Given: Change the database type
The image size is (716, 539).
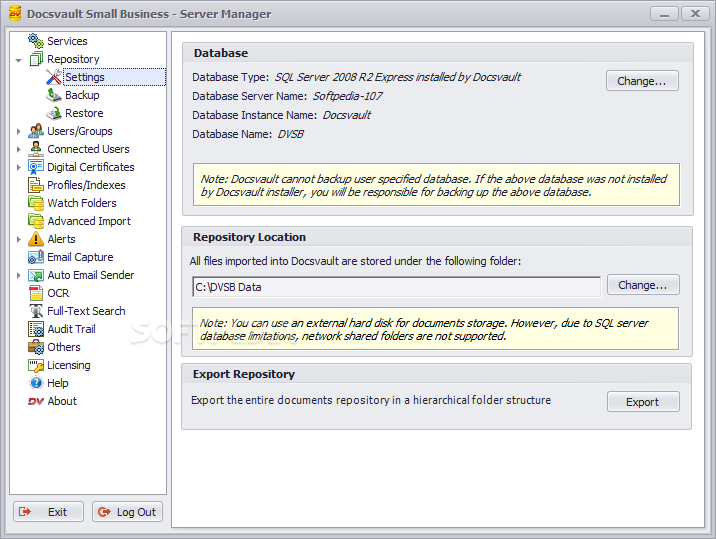Looking at the screenshot, I should (642, 81).
